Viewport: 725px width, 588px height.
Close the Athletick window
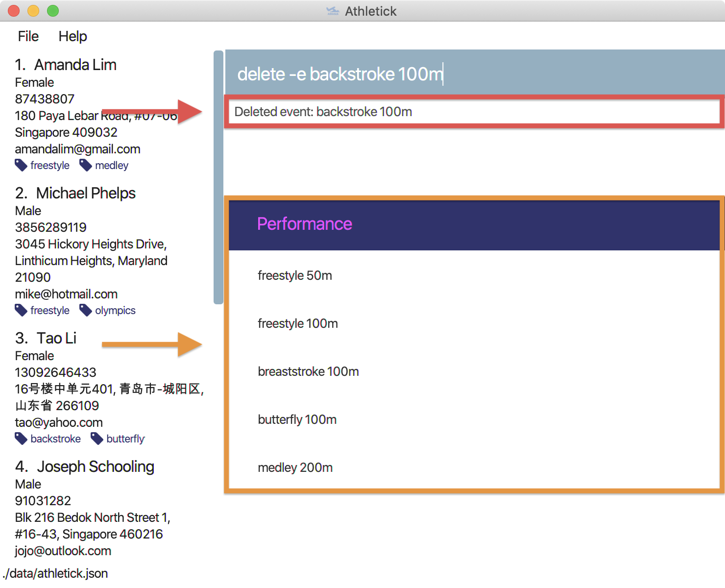pyautogui.click(x=14, y=11)
